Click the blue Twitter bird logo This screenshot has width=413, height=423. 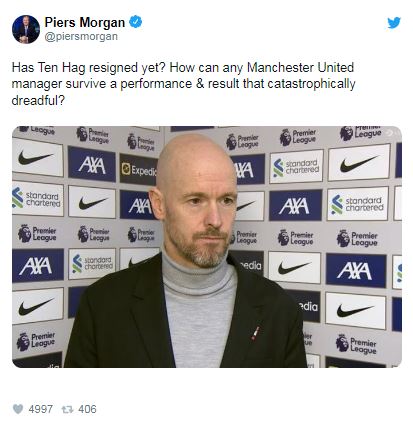click(394, 23)
